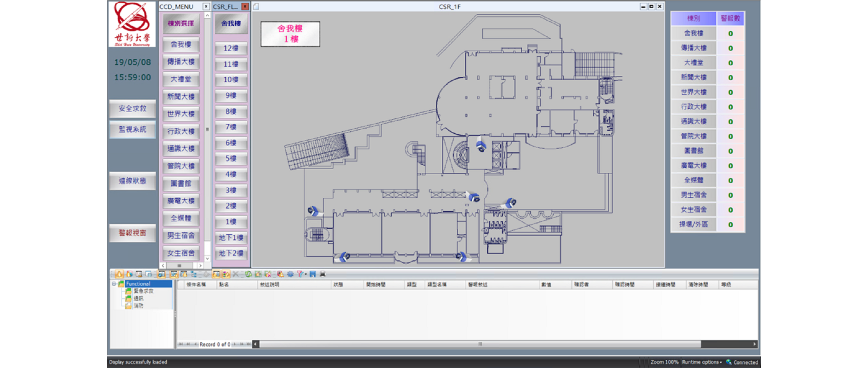Screen dimensions: 868x368
Task: Click the Connected status icon
Action: tap(729, 362)
